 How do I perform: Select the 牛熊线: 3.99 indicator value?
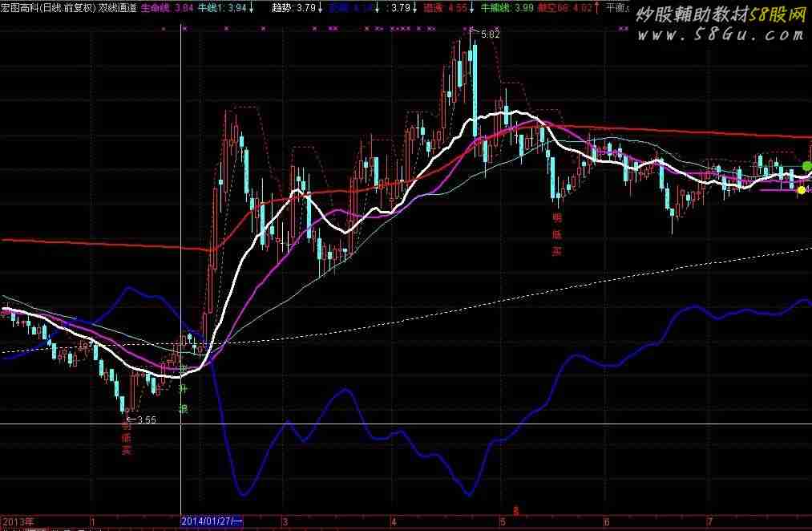click(507, 8)
